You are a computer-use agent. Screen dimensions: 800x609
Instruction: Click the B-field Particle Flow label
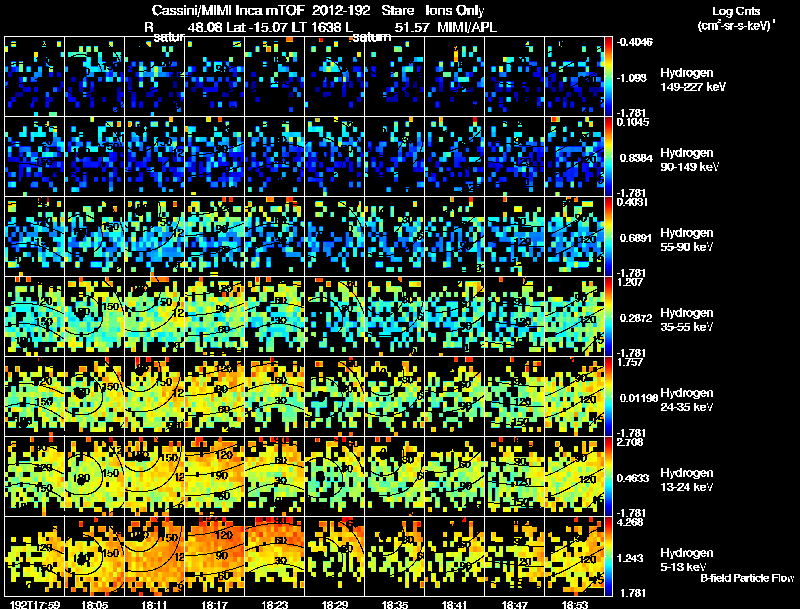coord(747,578)
